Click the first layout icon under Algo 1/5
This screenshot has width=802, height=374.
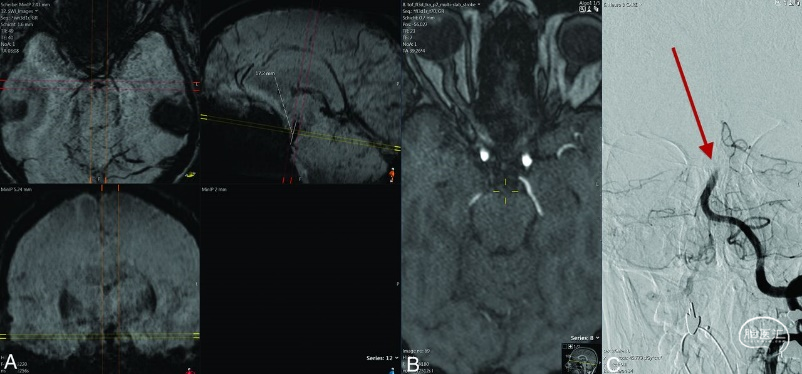pyautogui.click(x=583, y=9)
